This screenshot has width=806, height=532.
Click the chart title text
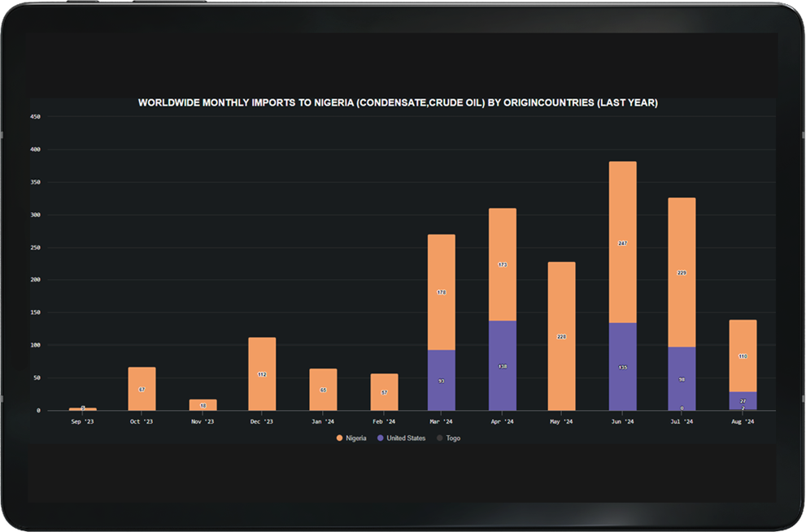(398, 103)
